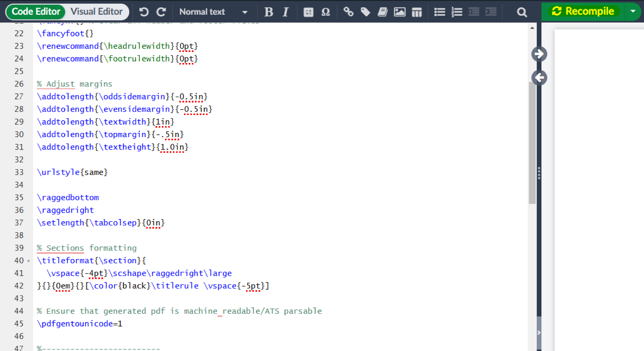Click on \raggedbottom on line 35
The width and height of the screenshot is (644, 351).
tap(68, 197)
